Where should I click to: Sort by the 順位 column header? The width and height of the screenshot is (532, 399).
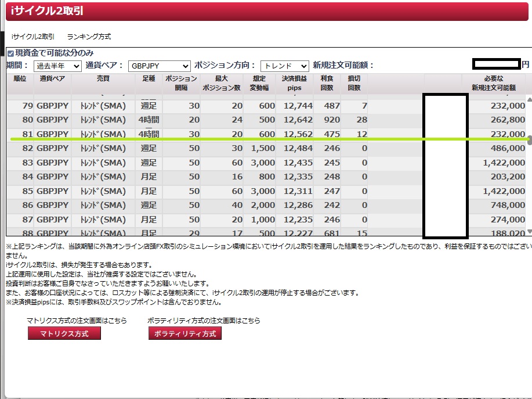pyautogui.click(x=20, y=83)
